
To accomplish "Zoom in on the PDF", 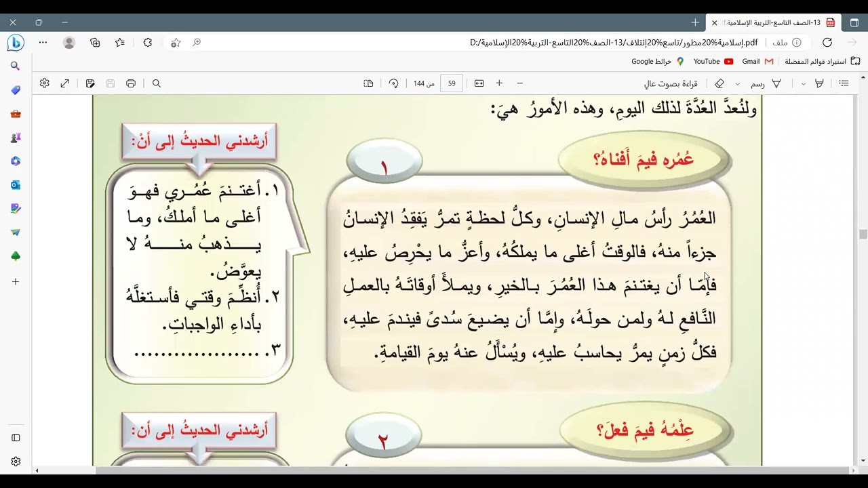I will (499, 83).
